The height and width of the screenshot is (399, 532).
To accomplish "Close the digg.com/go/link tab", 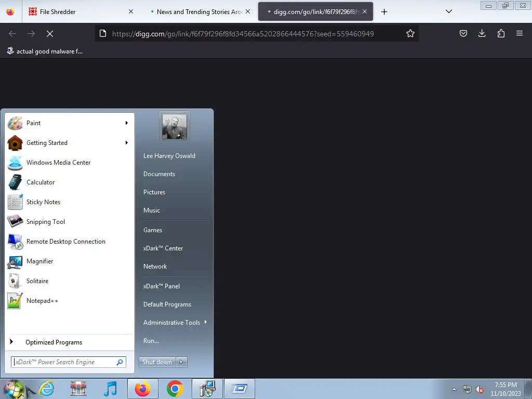I will click(364, 11).
